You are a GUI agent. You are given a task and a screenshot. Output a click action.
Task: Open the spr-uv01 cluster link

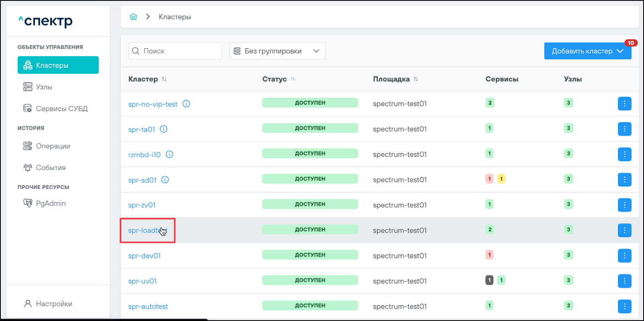point(142,281)
